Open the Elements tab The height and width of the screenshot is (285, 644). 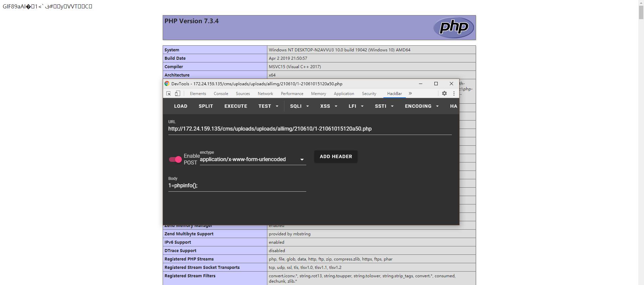coord(198,94)
